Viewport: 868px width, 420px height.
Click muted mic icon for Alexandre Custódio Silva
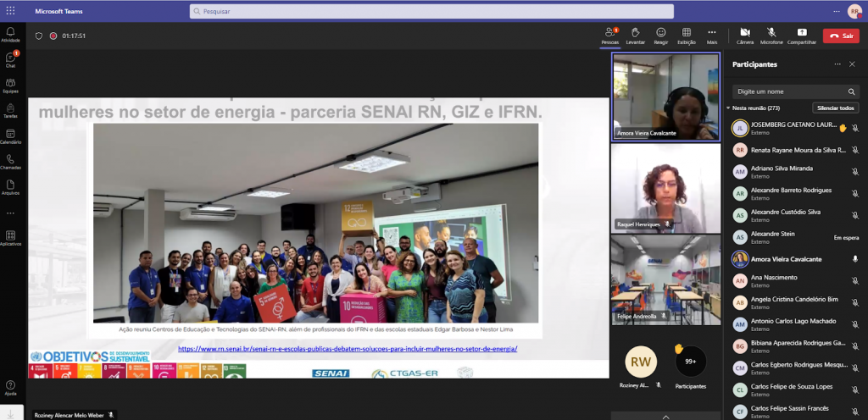[x=854, y=216]
